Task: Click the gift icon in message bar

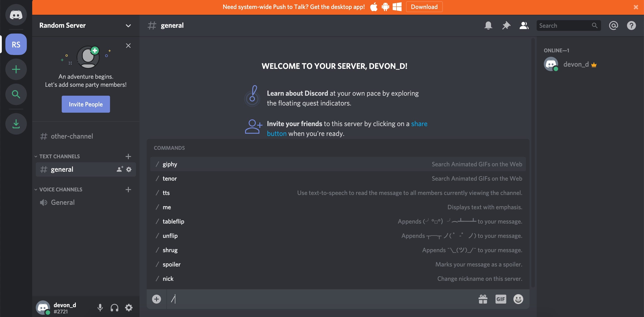Action: 483,298
